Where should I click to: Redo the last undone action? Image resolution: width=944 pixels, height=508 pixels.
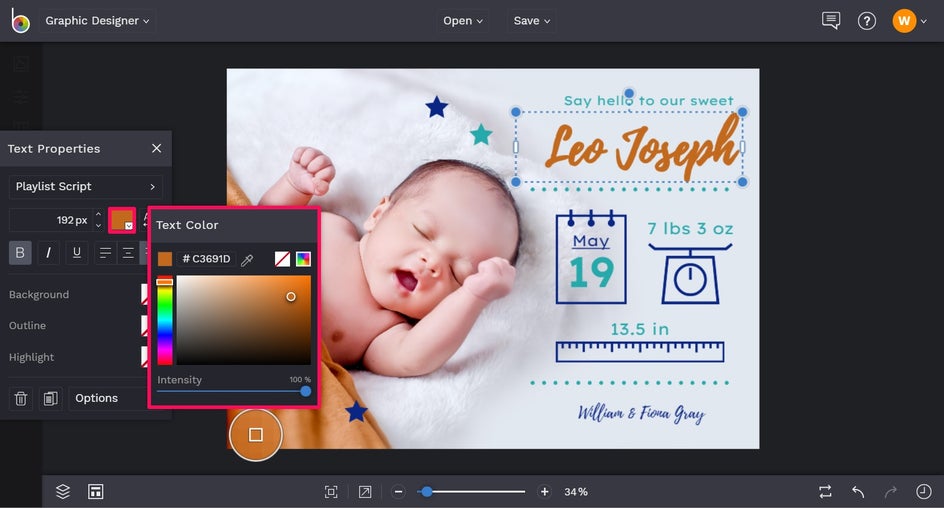(890, 492)
